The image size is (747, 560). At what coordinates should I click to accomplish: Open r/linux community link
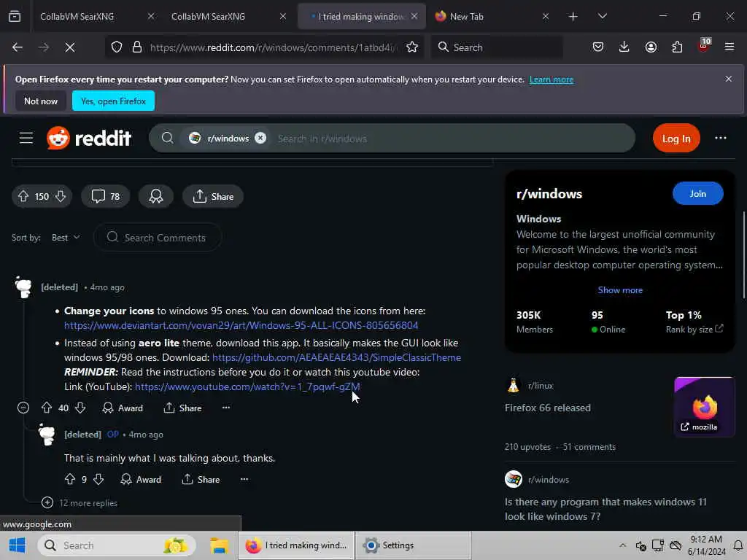(541, 385)
